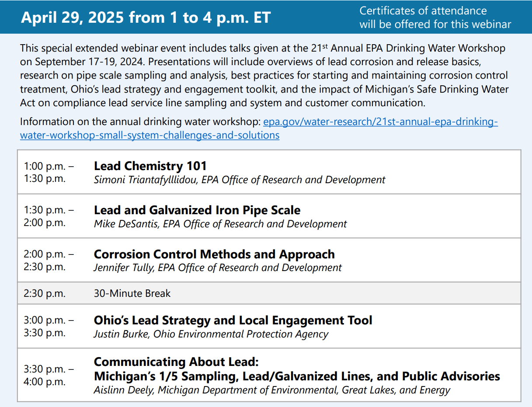This screenshot has width=532, height=407.
Task: Click the 3:00 p.m. – 3:30 p.m. time slot
Action: (x=49, y=327)
